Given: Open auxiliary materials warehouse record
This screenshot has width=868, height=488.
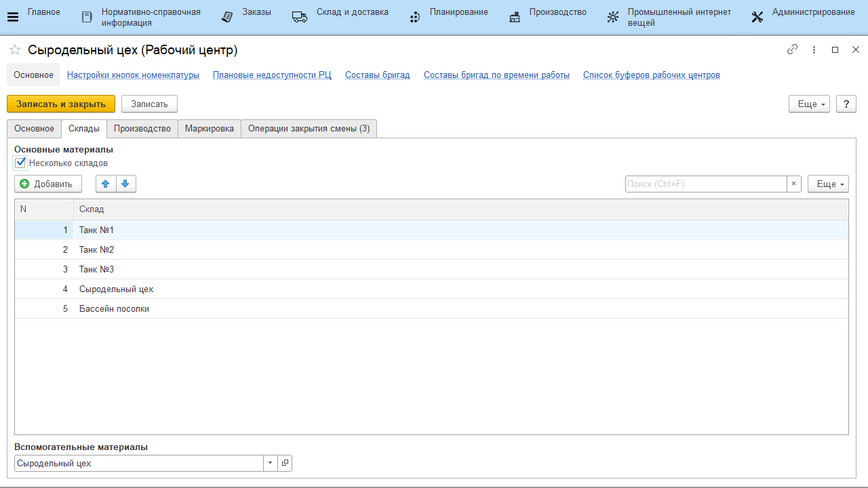Looking at the screenshot, I should click(x=285, y=463).
